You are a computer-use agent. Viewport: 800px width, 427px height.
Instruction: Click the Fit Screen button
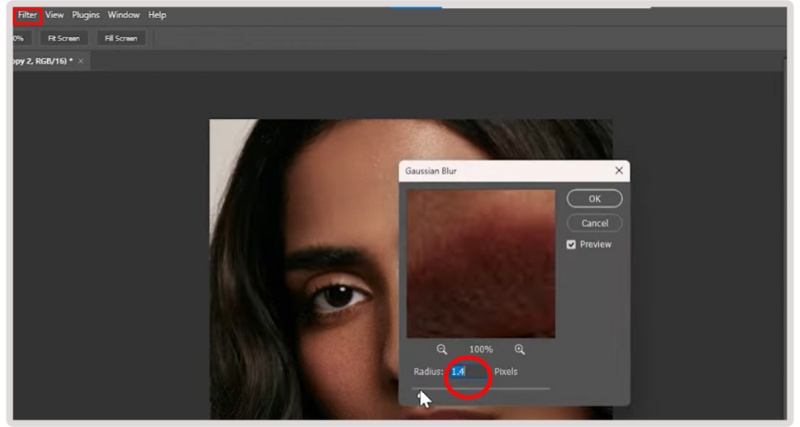click(64, 38)
